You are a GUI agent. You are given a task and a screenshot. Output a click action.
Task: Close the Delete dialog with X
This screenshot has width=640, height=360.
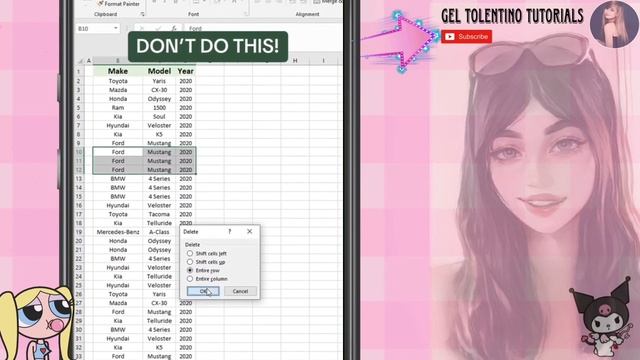pyautogui.click(x=249, y=231)
